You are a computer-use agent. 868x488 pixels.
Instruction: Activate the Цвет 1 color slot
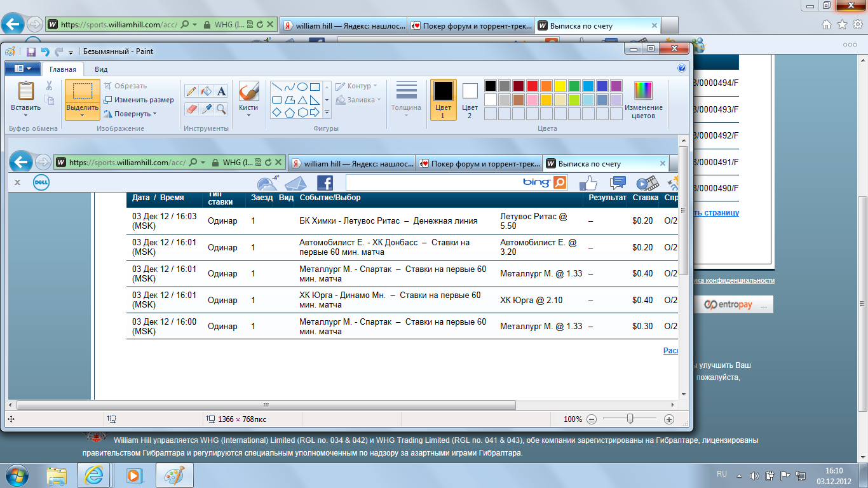tap(443, 100)
